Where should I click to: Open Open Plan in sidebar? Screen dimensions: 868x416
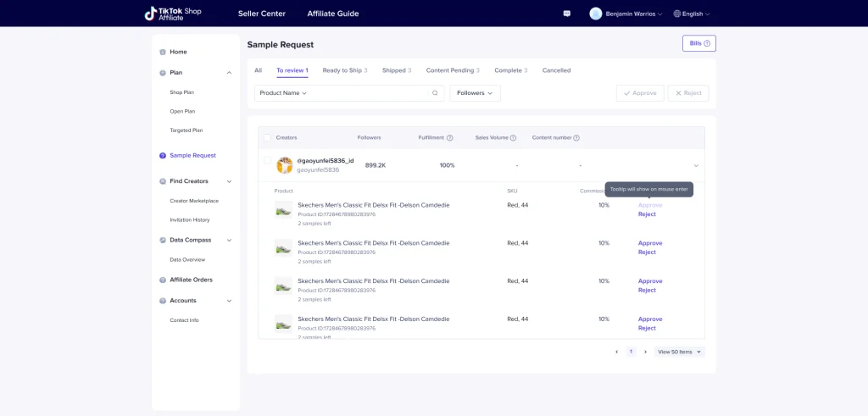coord(183,111)
